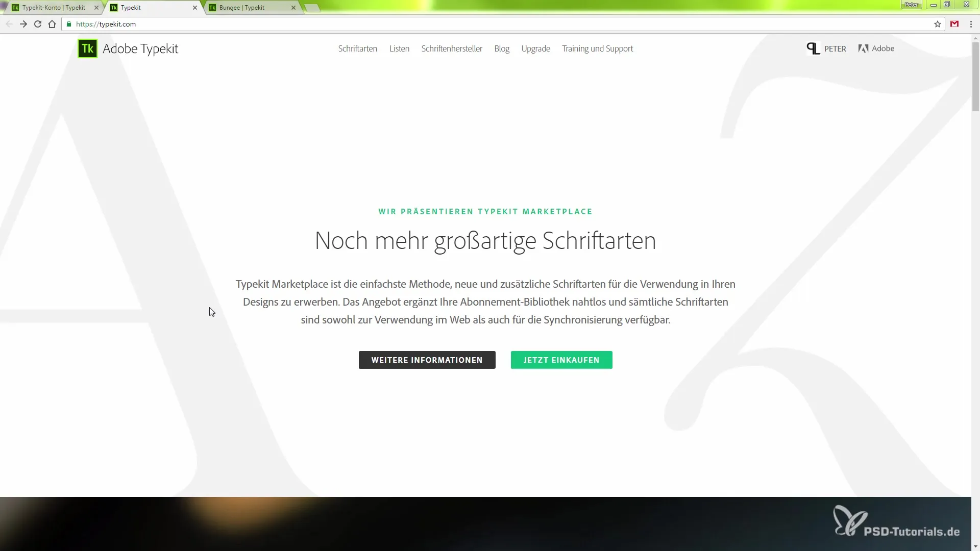Click the scrollbar up arrow

975,38
